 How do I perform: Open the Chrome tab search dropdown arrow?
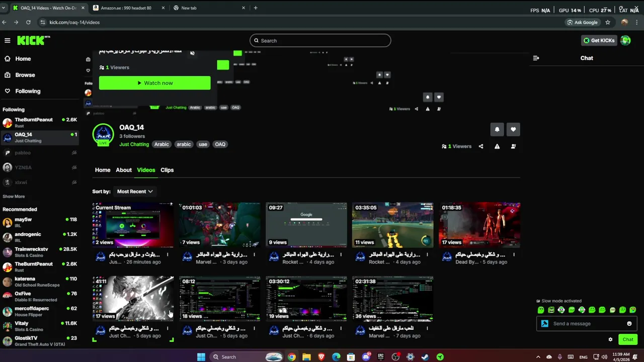point(4,8)
